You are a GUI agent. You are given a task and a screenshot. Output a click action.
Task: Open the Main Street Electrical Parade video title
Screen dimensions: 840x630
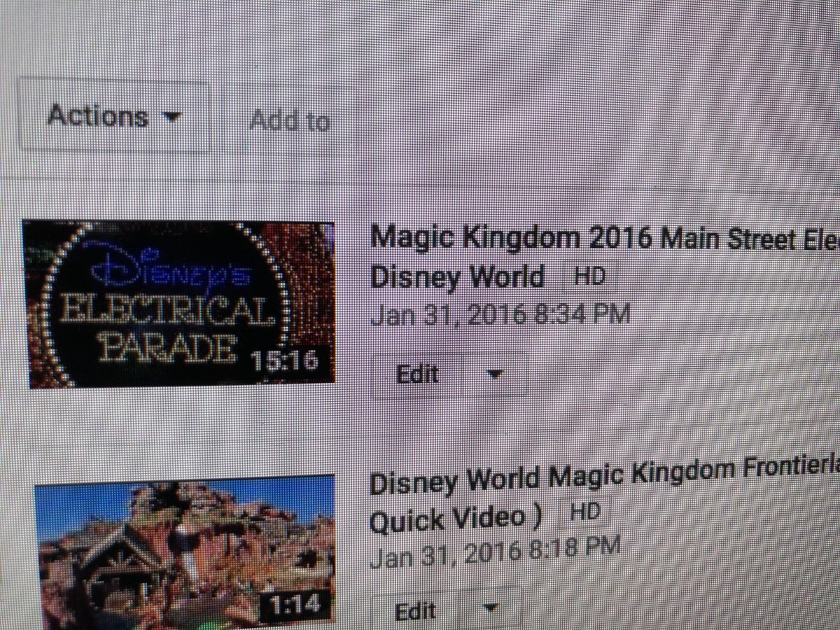605,256
